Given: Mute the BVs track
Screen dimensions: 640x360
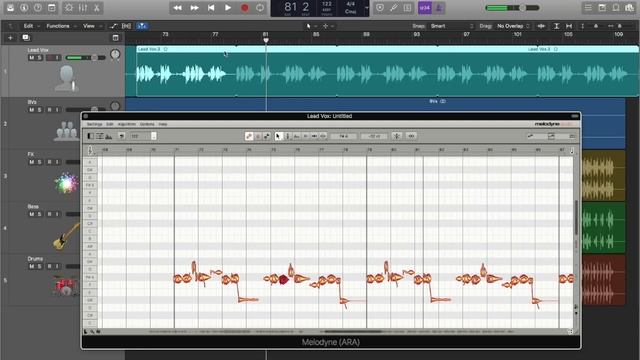Looking at the screenshot, I should pos(31,110).
